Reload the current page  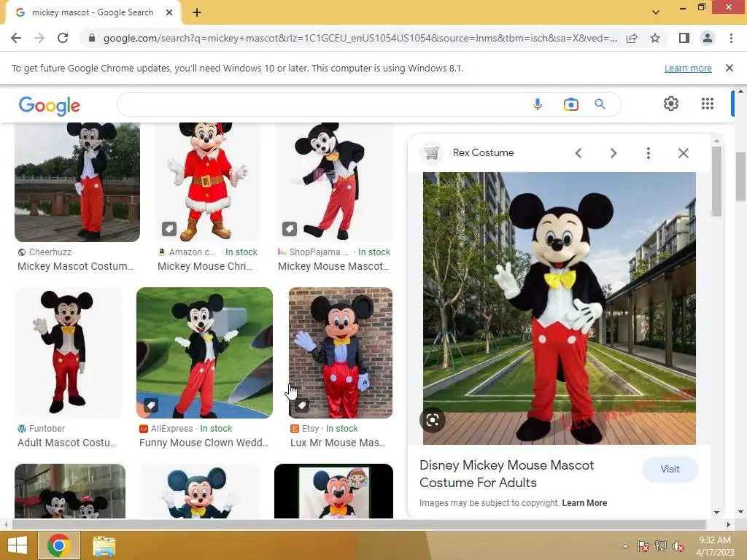pos(63,38)
